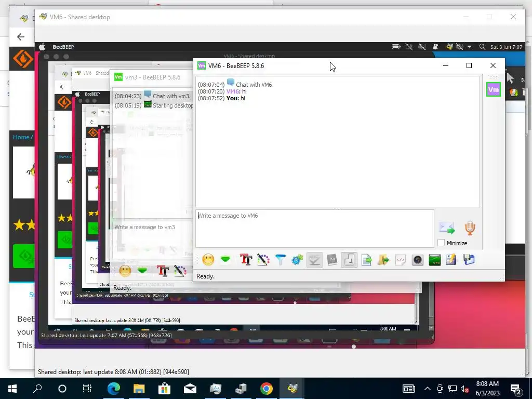Viewport: 532px width, 399px height.
Task: Click the 'Sat 3 Jun 7:07' clock in macOS menu bar
Action: coord(506,47)
